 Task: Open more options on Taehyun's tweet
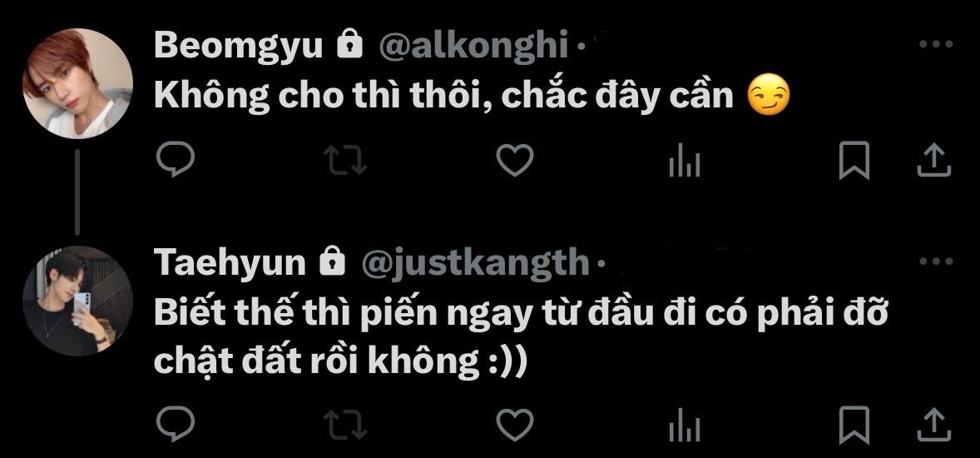point(936,261)
